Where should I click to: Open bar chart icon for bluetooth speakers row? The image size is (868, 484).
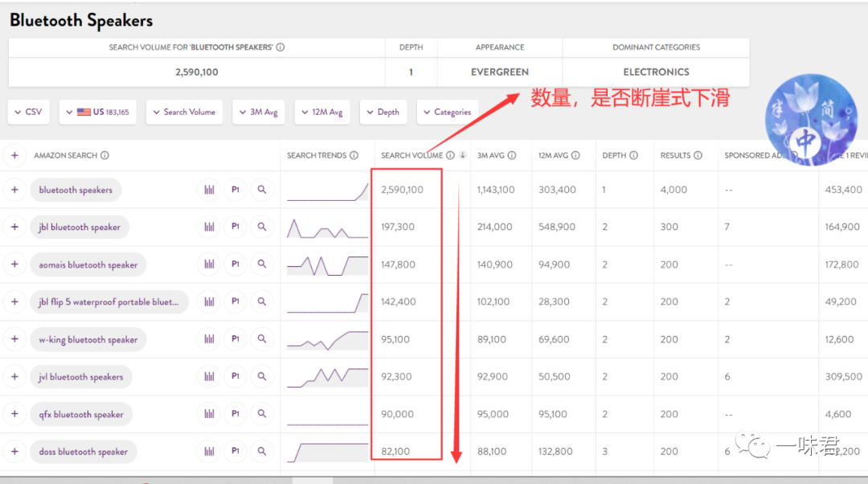[x=209, y=190]
